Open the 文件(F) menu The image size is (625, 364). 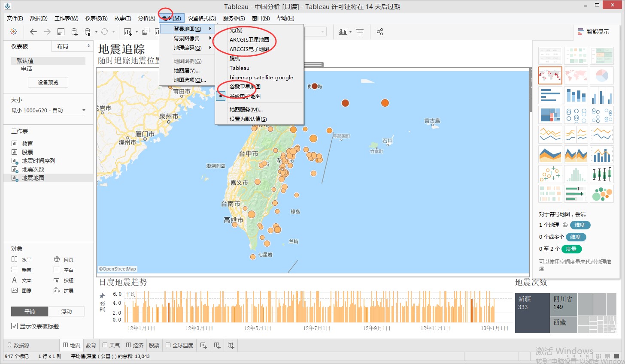15,18
